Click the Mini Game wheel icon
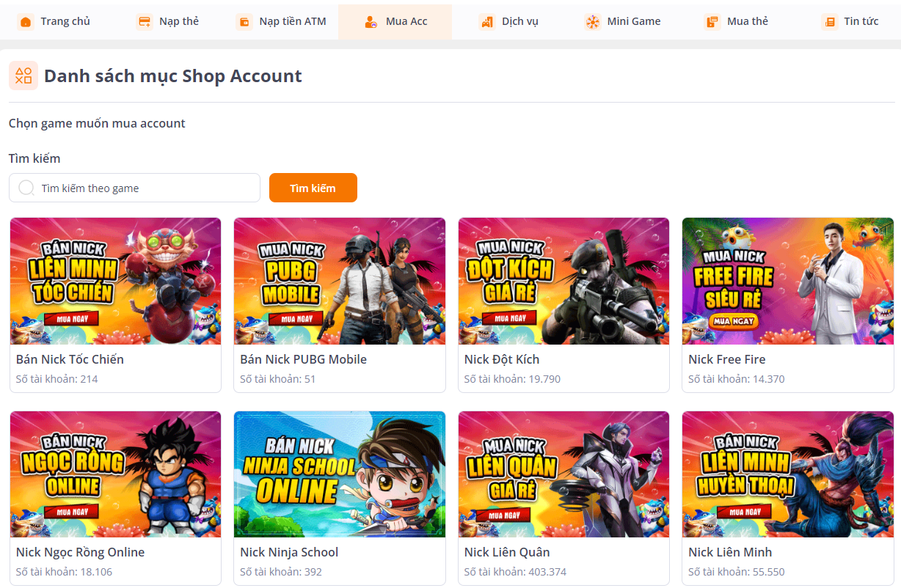This screenshot has height=588, width=901. [x=593, y=22]
